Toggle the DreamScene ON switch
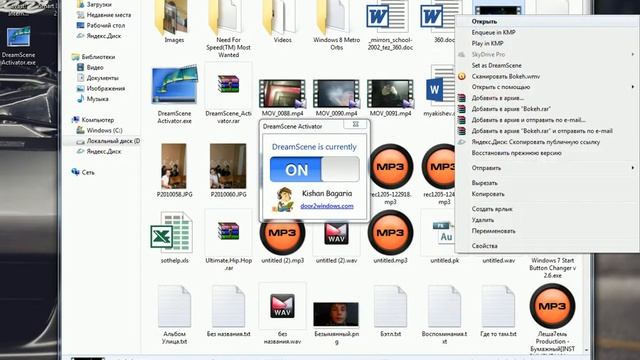The width and height of the screenshot is (640, 360). pyautogui.click(x=314, y=169)
